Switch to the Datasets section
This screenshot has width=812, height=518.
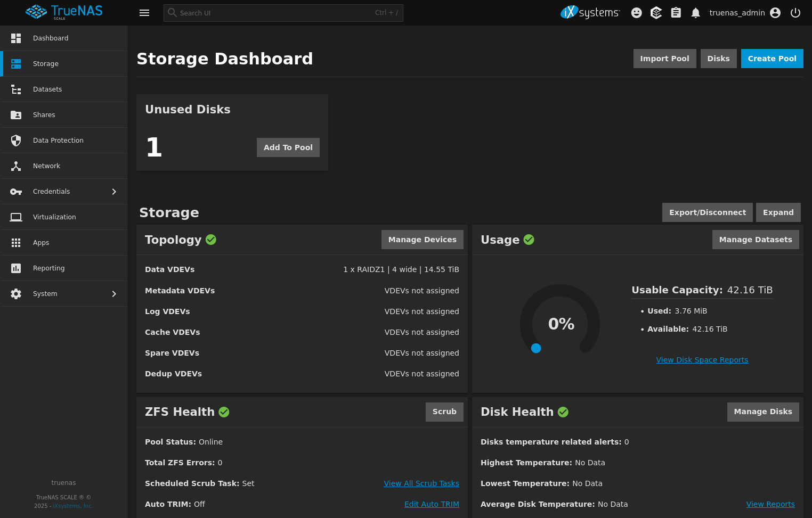tap(47, 89)
